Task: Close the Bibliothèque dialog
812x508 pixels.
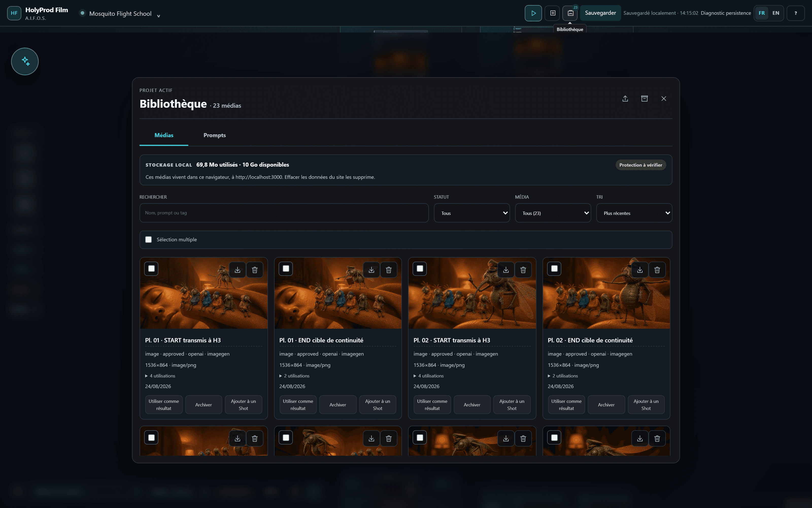Action: pyautogui.click(x=663, y=99)
